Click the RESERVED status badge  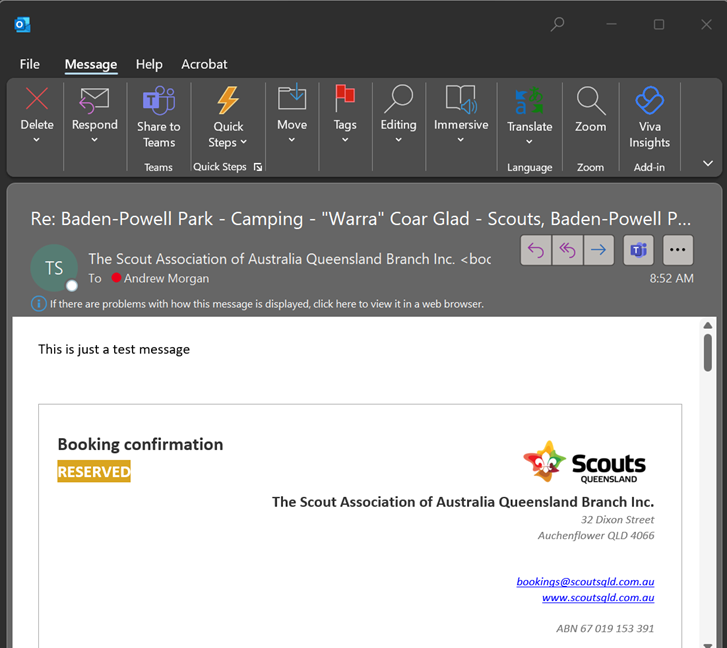(x=94, y=471)
